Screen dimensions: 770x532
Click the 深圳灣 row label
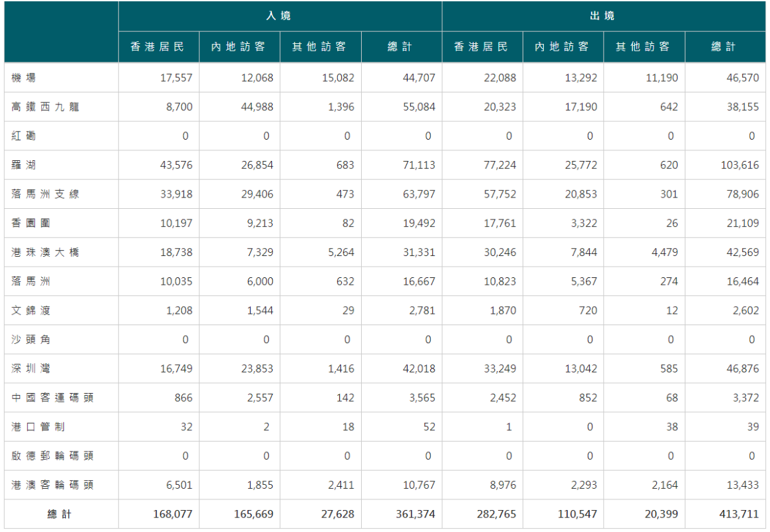pyautogui.click(x=31, y=368)
